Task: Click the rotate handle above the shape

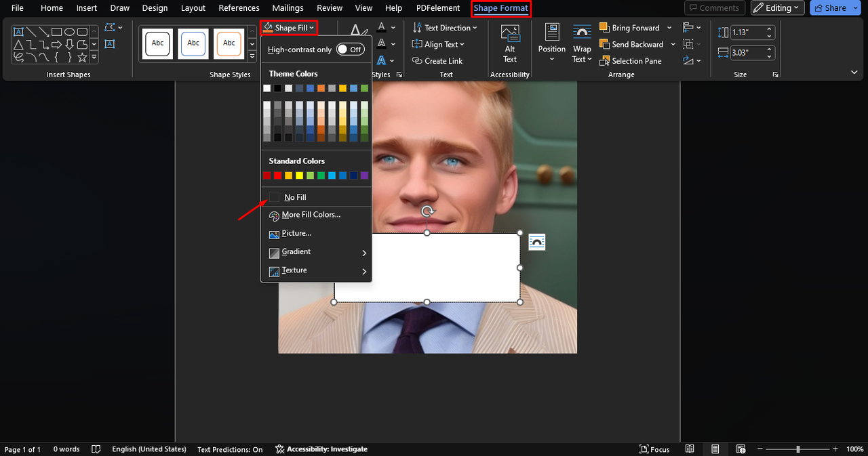Action: tap(427, 211)
